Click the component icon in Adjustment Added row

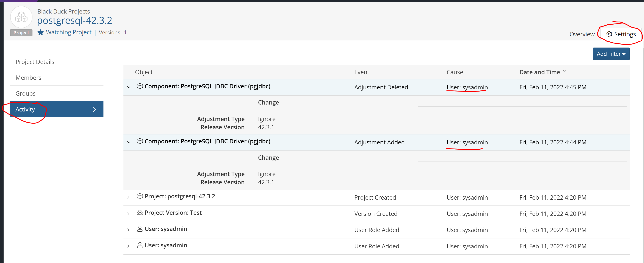[x=140, y=141]
